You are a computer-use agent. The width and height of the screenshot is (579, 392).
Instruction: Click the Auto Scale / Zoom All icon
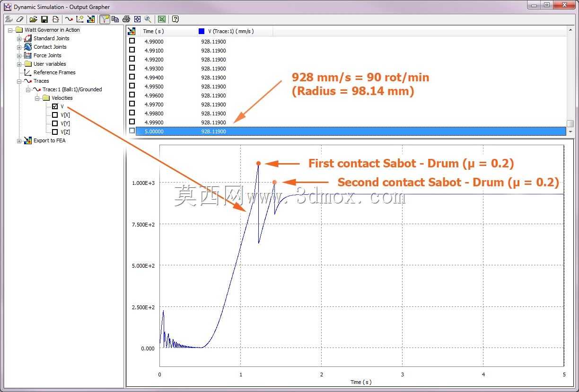(137, 19)
